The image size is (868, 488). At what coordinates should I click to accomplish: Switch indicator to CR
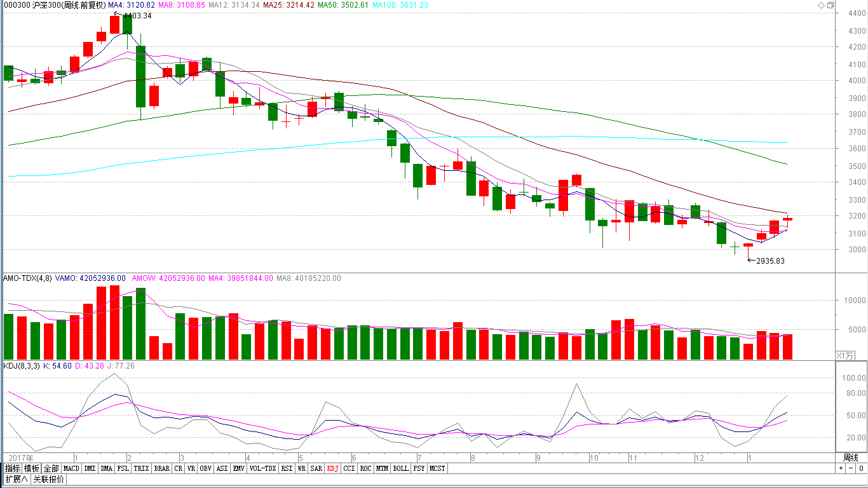tap(179, 468)
